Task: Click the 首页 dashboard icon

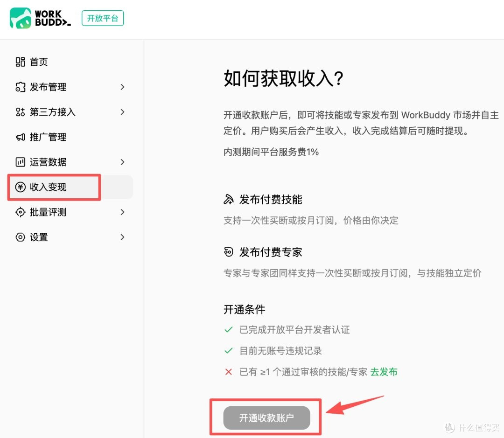Action: [20, 62]
